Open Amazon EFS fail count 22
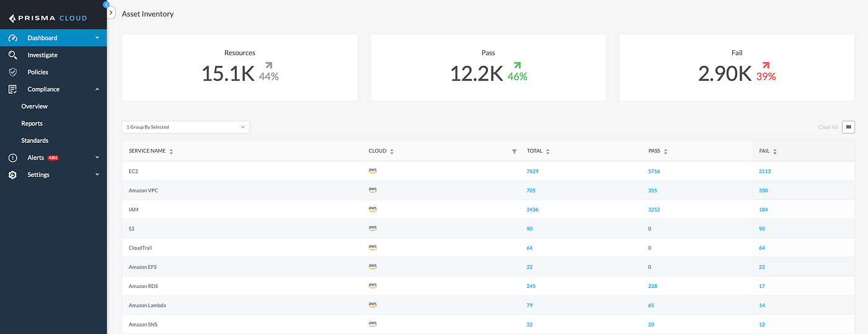 [x=762, y=267]
